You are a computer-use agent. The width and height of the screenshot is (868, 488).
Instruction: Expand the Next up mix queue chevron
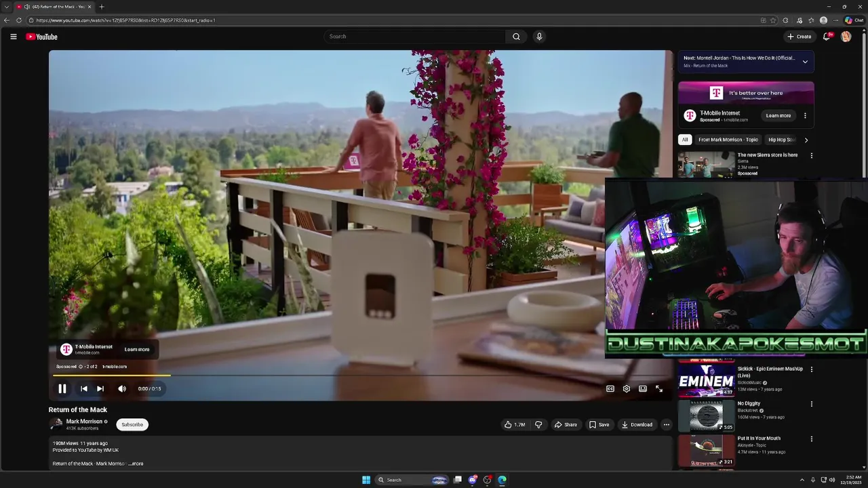point(805,62)
